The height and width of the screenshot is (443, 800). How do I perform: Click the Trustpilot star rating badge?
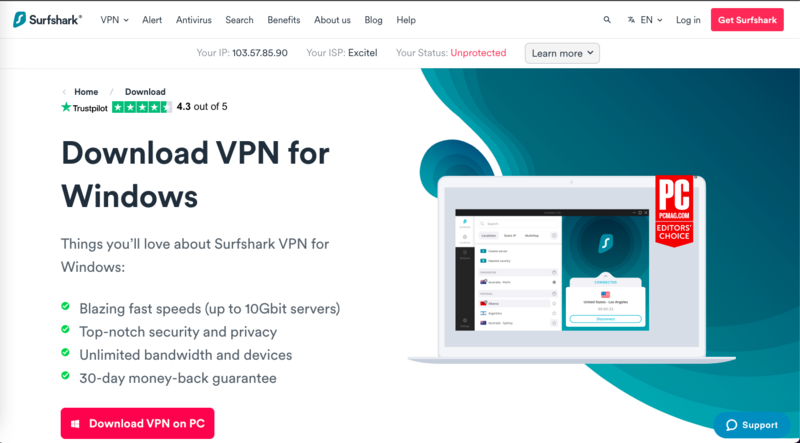tap(142, 107)
